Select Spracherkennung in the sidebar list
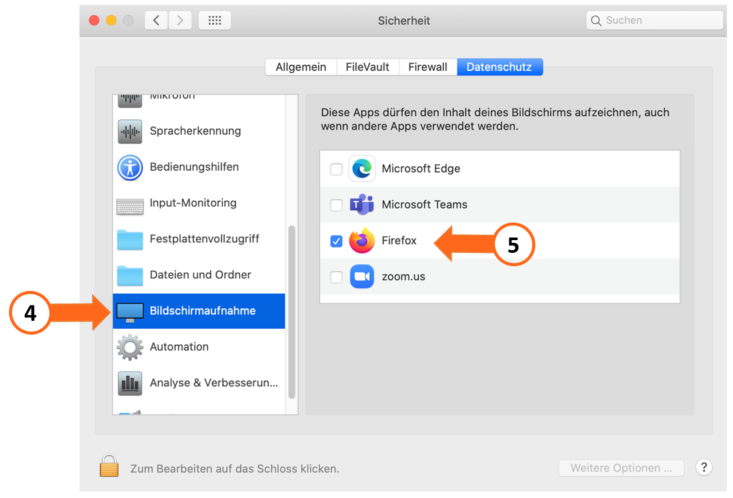Viewport: 733px width, 498px height. coord(199,131)
